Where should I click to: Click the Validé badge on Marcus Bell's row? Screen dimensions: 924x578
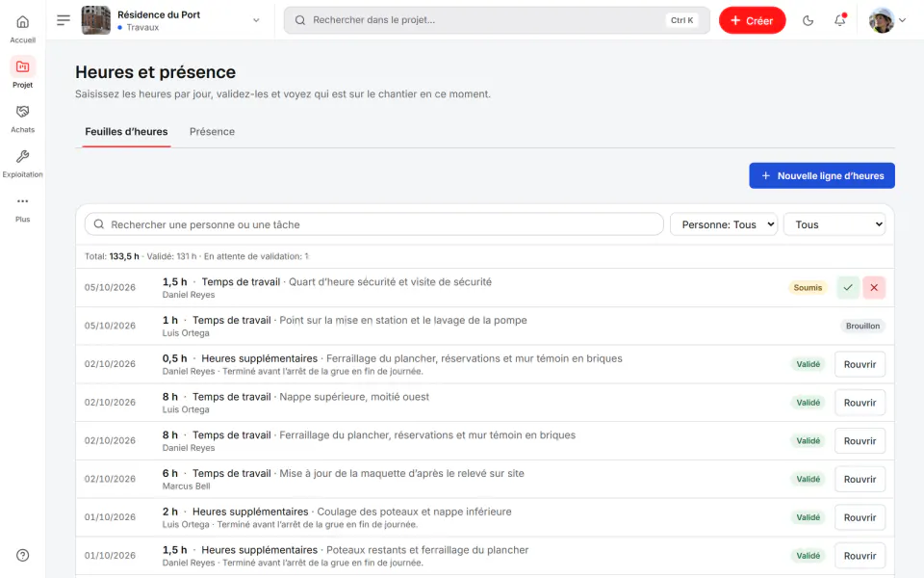(808, 480)
